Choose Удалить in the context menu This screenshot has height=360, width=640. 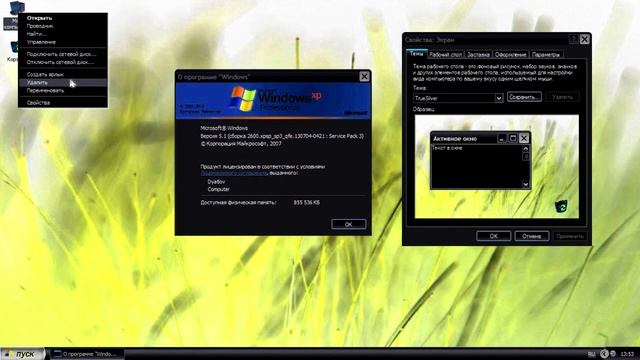pyautogui.click(x=63, y=82)
